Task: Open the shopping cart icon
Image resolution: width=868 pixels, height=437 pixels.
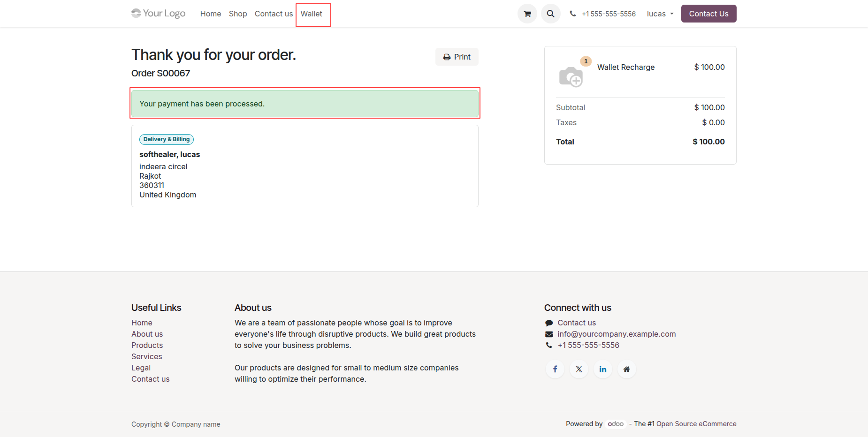Action: tap(527, 14)
